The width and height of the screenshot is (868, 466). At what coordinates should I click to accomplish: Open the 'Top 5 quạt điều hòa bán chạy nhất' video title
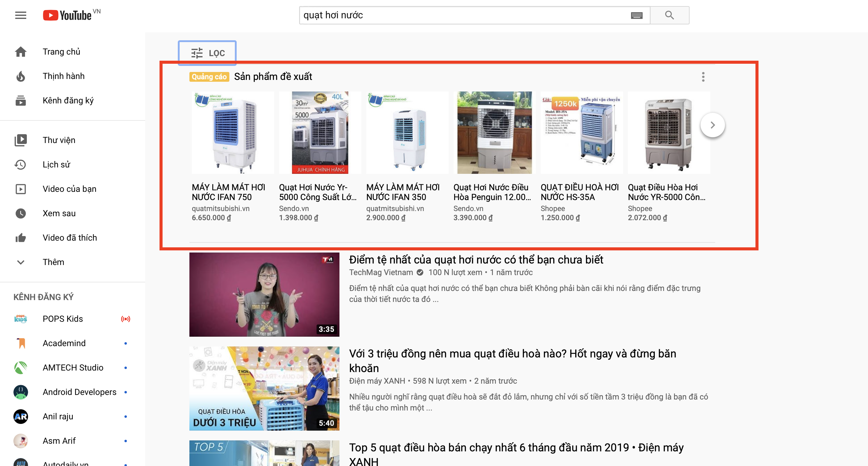point(516,454)
